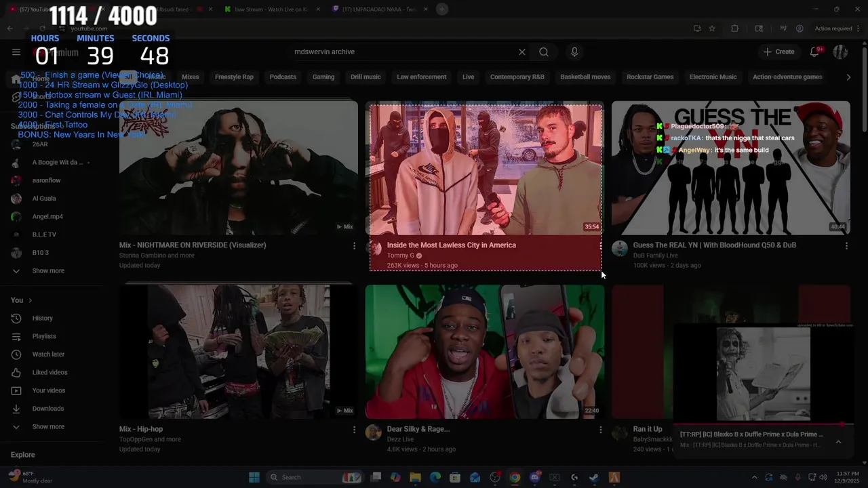Click the page vertical scrollbar
Image resolution: width=868 pixels, height=488 pixels.
pyautogui.click(x=864, y=88)
